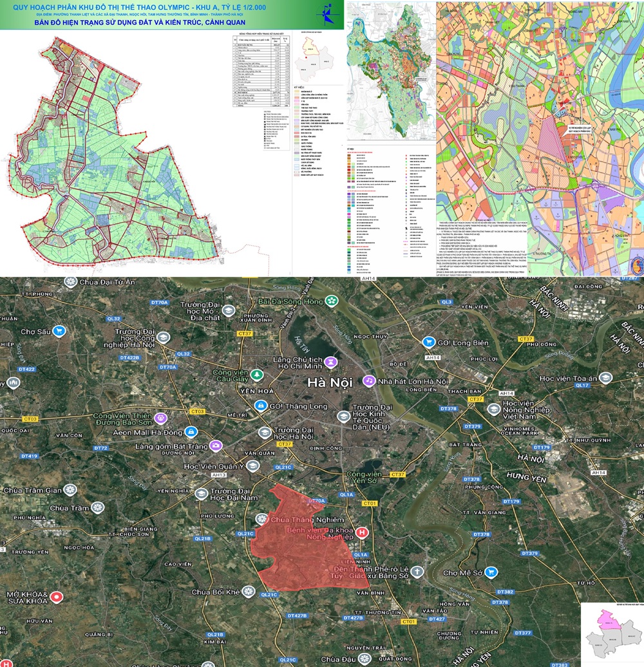Select Trường Đại học Công nghiệp Hà Nội marker

pos(163,338)
